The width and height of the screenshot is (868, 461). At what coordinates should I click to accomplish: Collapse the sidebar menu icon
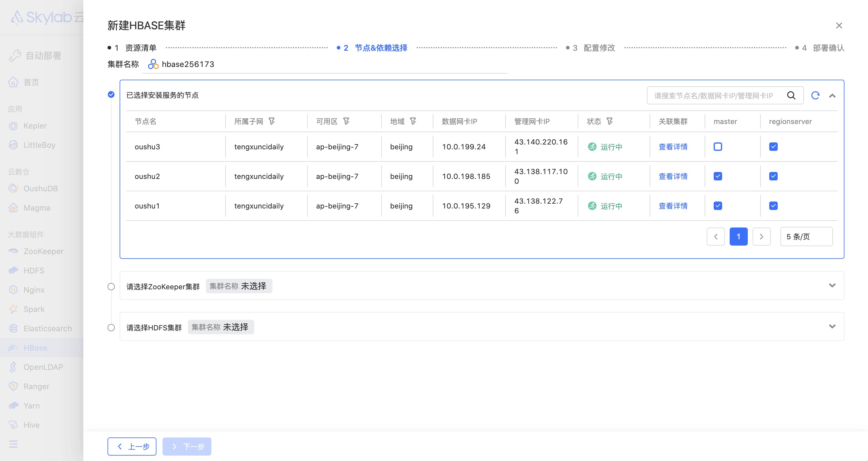click(14, 444)
